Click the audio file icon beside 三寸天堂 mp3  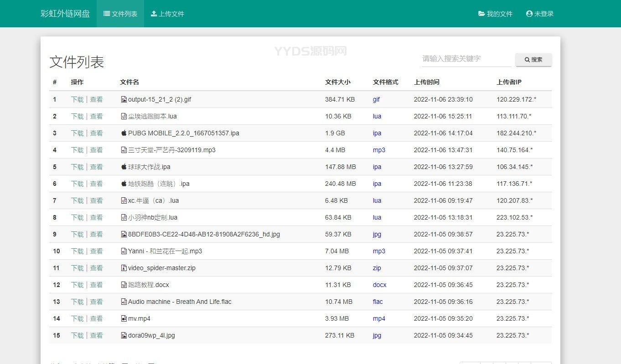(124, 150)
